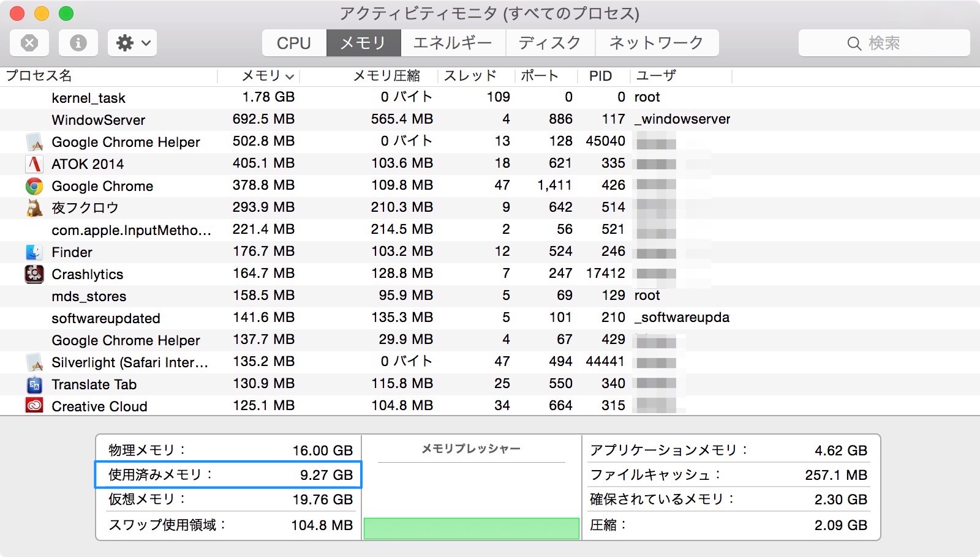Click the スワップ使用領域 104.8 MB entry
This screenshot has width=980, height=557.
tap(230, 525)
